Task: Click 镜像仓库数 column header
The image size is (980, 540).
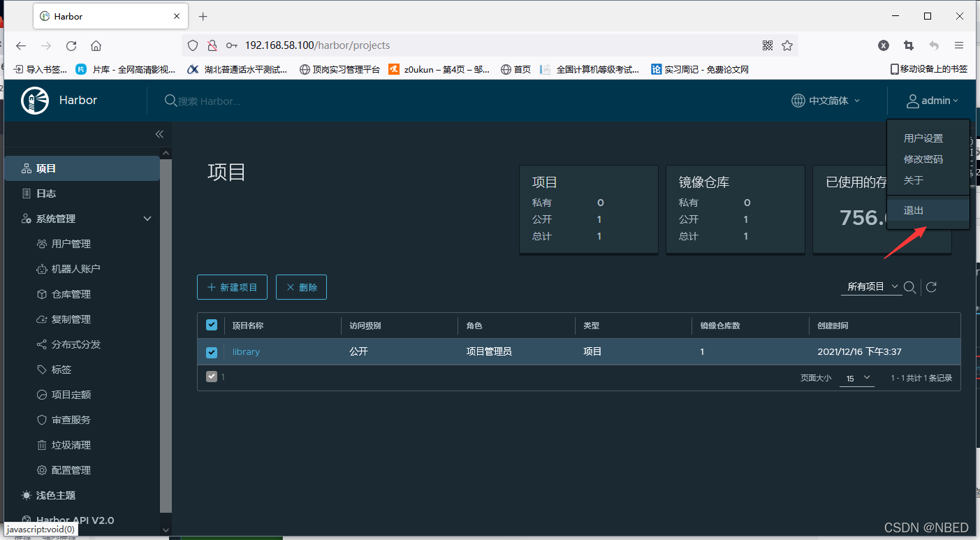Action: [720, 326]
